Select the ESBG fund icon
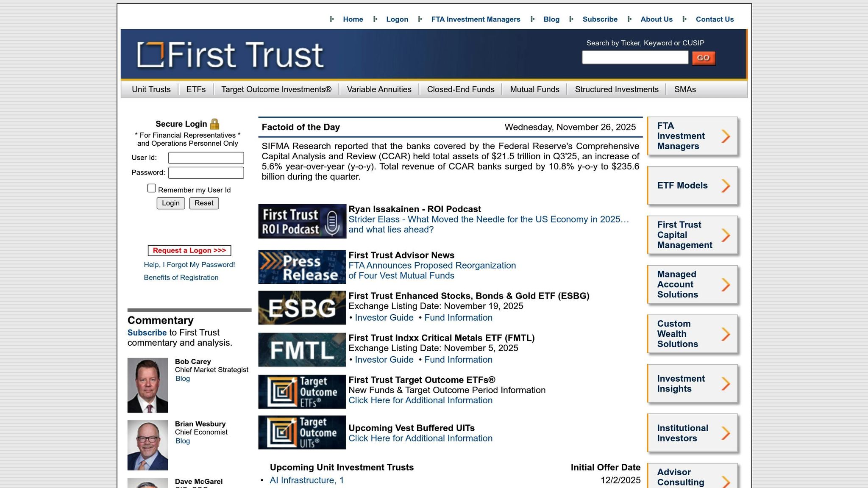This screenshot has height=488, width=868. [302, 308]
